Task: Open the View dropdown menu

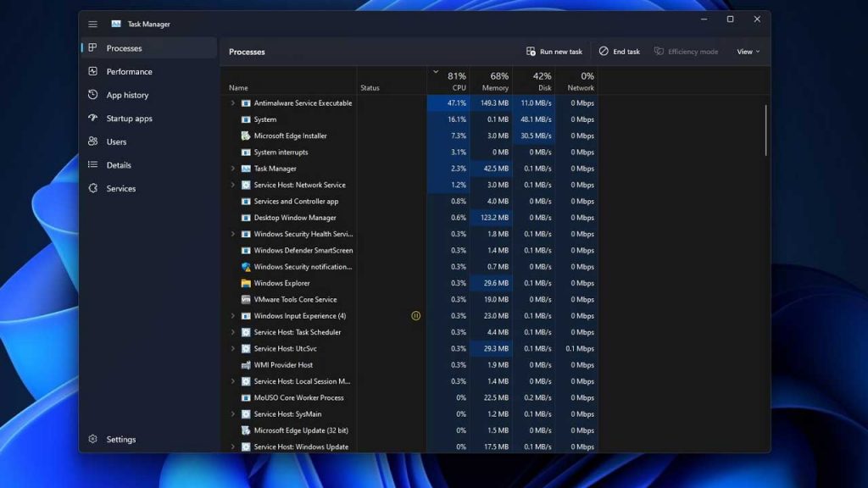Action: [x=748, y=52]
